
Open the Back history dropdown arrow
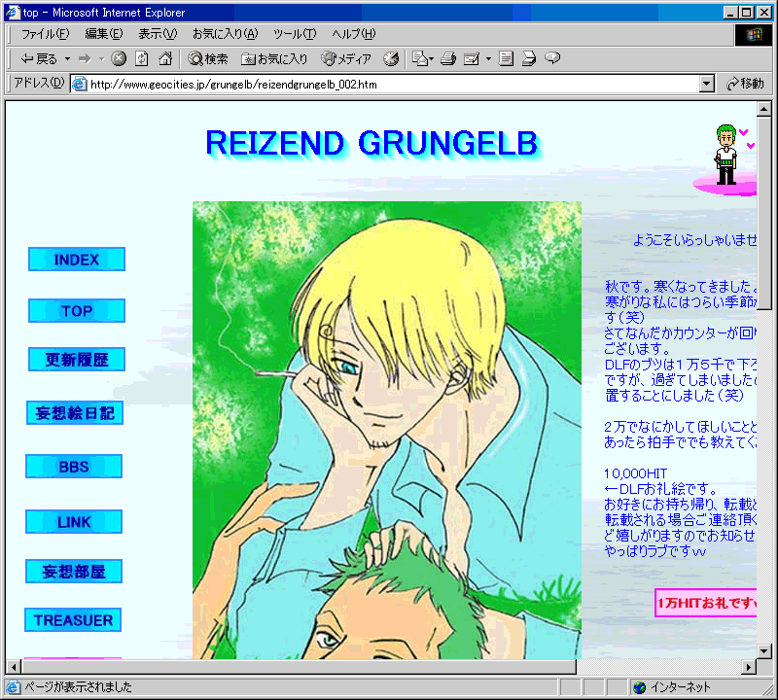pos(67,59)
